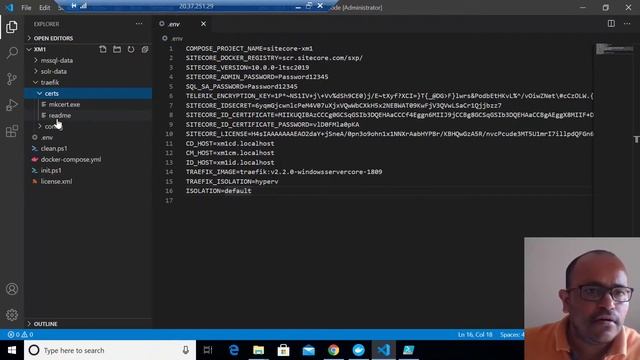Open the Search view in activity bar
The image size is (640, 360).
[12, 53]
